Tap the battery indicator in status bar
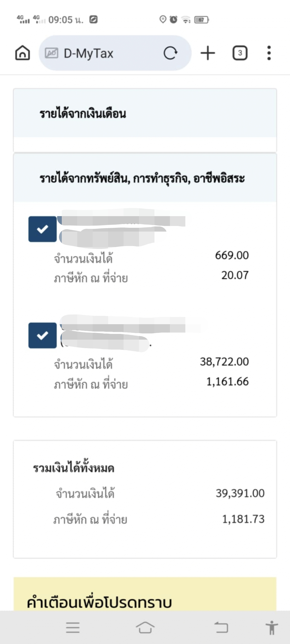The height and width of the screenshot is (644, 290). (x=202, y=20)
